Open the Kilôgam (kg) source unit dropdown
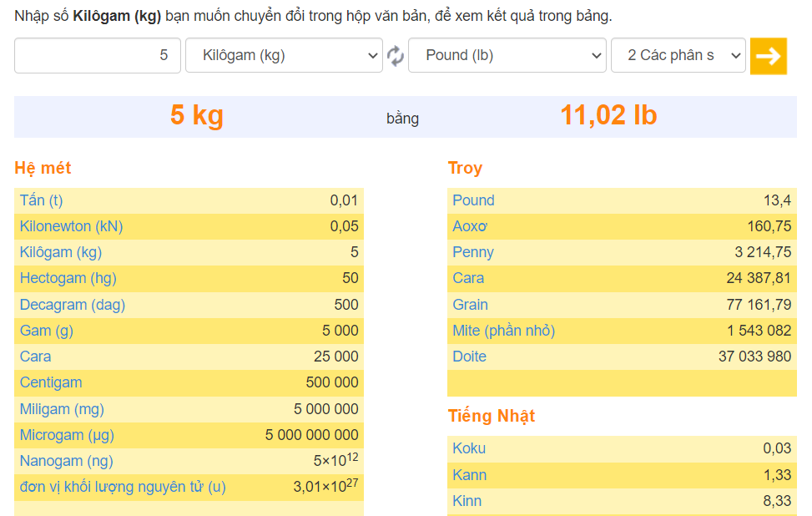Viewport: 812px width, 516px height. tap(284, 56)
